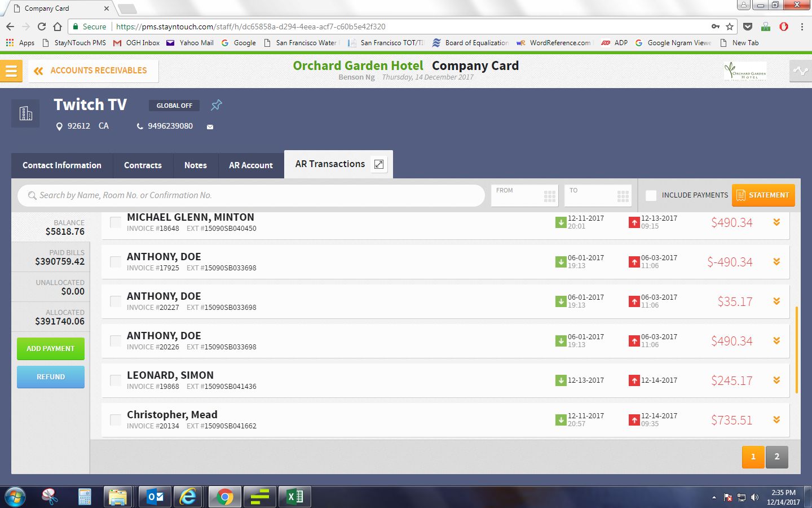The image size is (812, 508).
Task: Expand the Michael Glenn, Minton transaction
Action: click(x=776, y=222)
